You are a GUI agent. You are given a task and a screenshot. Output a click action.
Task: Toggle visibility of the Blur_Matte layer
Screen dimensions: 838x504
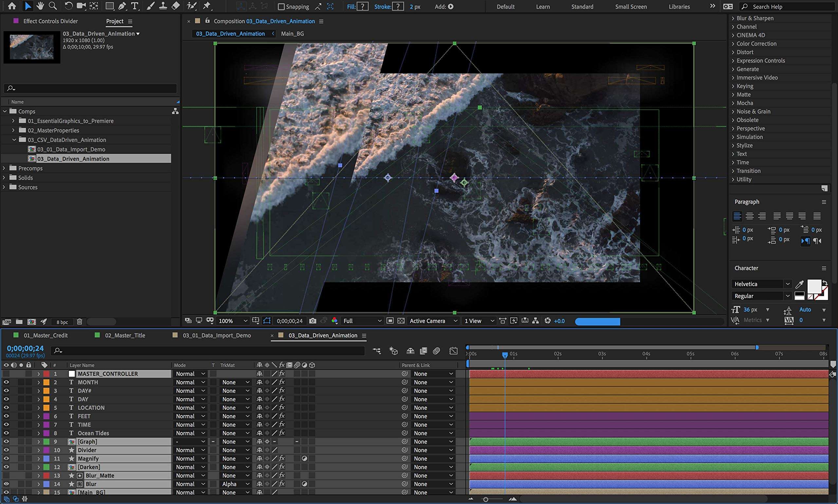tap(6, 475)
